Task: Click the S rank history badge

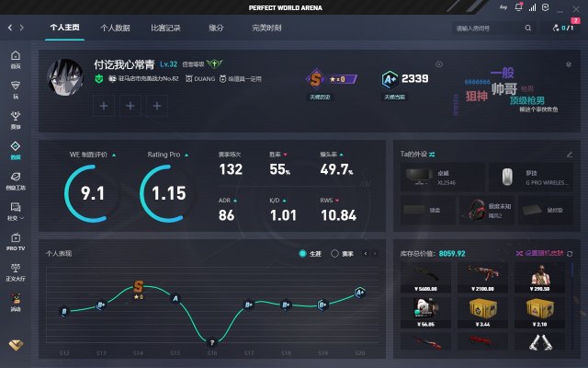Action: tap(316, 79)
